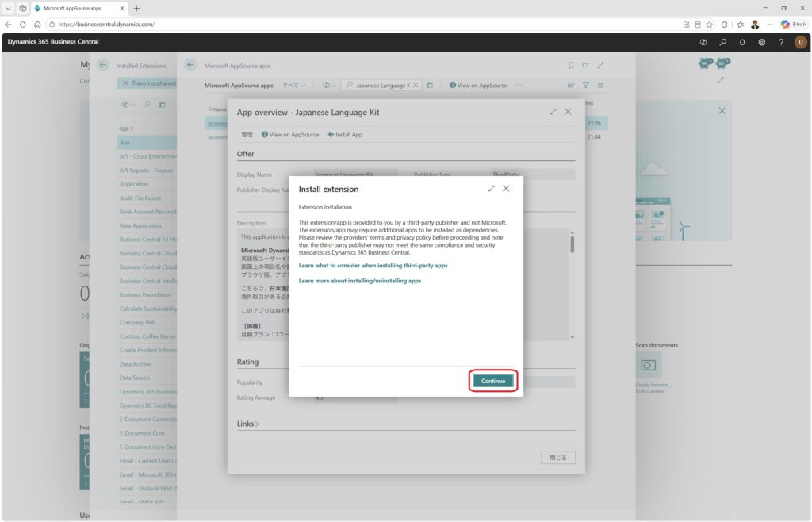This screenshot has width=812, height=522.
Task: Click Dynamics 365 Business Central title
Action: point(53,42)
